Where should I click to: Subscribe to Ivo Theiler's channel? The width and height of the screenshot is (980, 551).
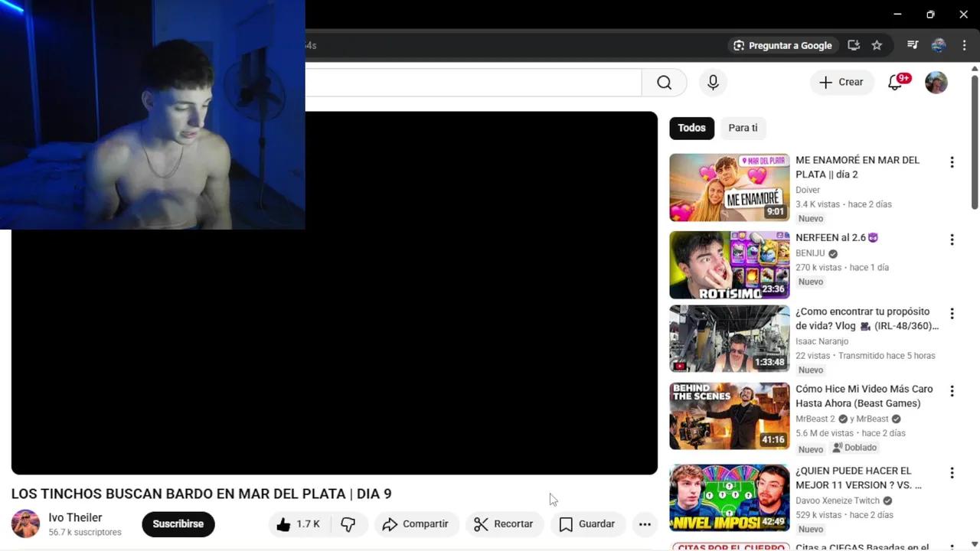(x=178, y=523)
